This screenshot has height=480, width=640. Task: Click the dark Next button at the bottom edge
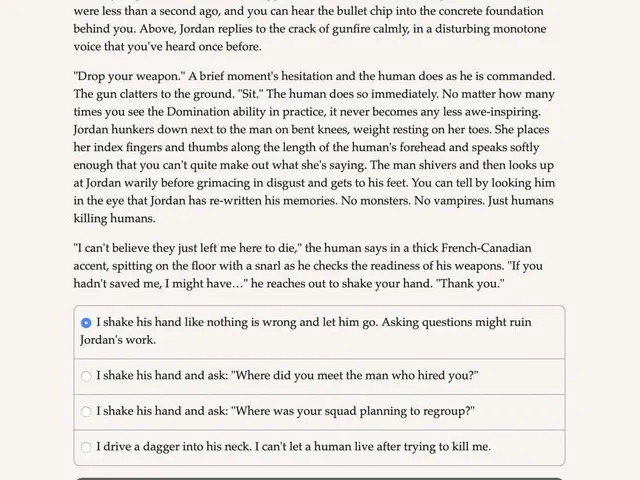(x=320, y=479)
